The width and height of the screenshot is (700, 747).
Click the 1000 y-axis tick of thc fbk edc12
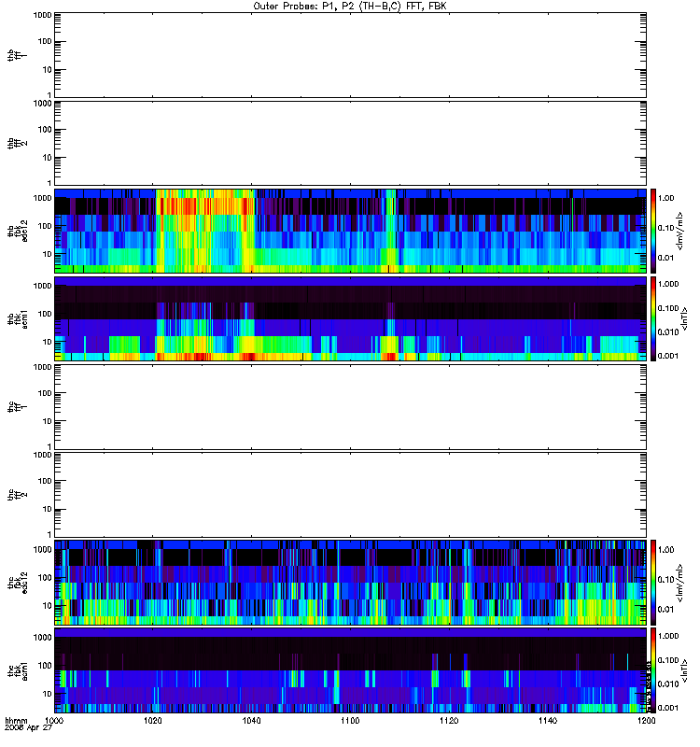(x=42, y=550)
